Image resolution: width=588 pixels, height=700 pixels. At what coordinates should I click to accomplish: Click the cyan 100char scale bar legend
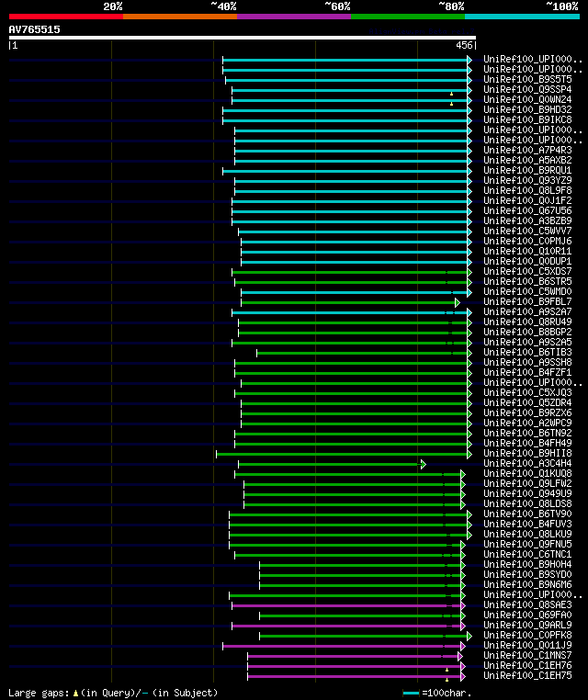[x=411, y=694]
